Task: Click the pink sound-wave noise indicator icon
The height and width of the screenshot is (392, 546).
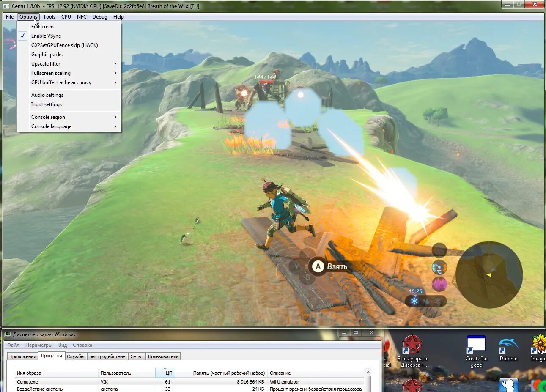Action: coord(439,284)
